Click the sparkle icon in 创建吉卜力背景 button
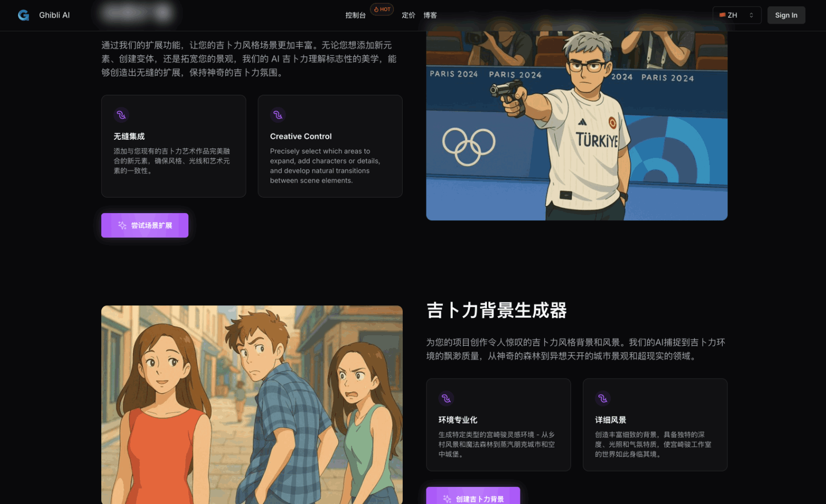Image resolution: width=826 pixels, height=504 pixels. 447,499
